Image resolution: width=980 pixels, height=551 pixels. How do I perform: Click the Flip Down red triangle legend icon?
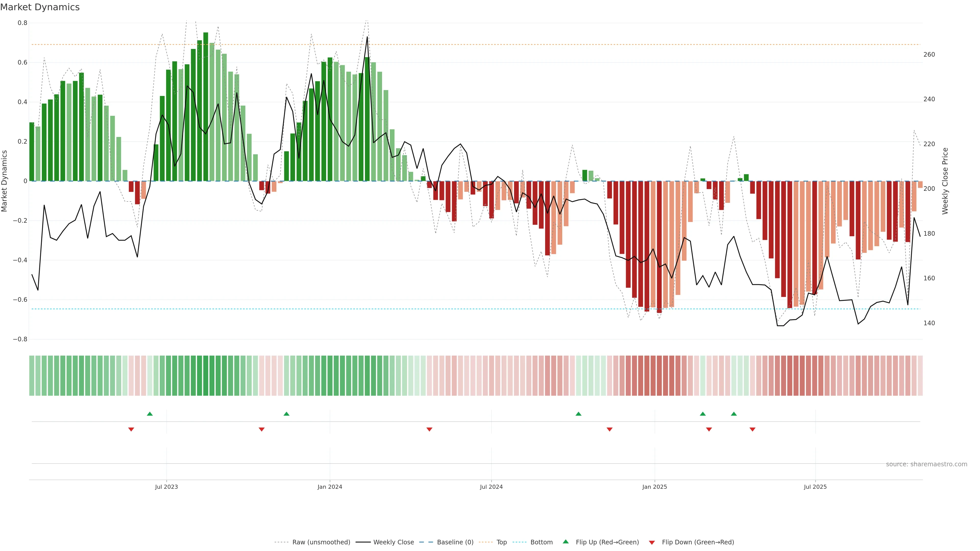tap(652, 543)
